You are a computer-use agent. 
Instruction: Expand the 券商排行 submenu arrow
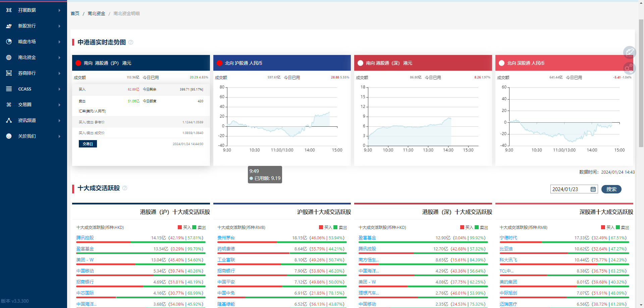59,73
